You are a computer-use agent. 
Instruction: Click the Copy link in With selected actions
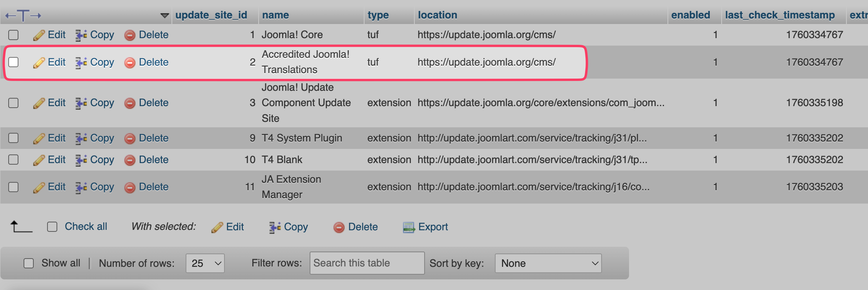(x=295, y=227)
